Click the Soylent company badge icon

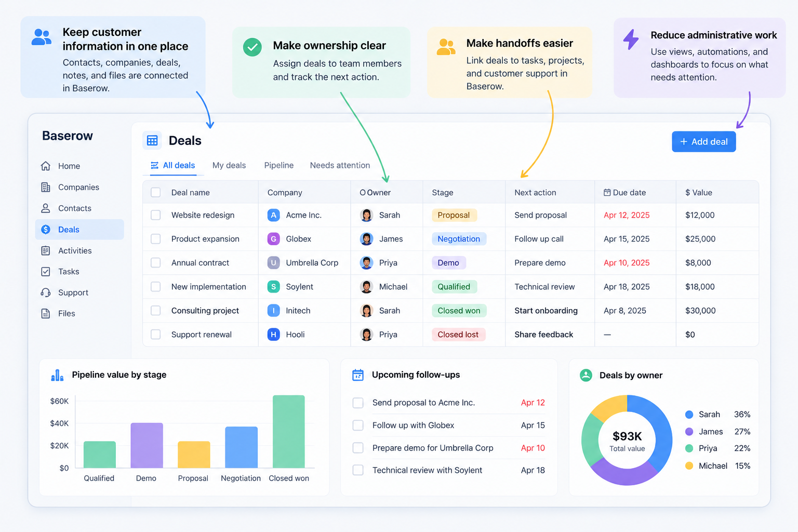tap(274, 287)
